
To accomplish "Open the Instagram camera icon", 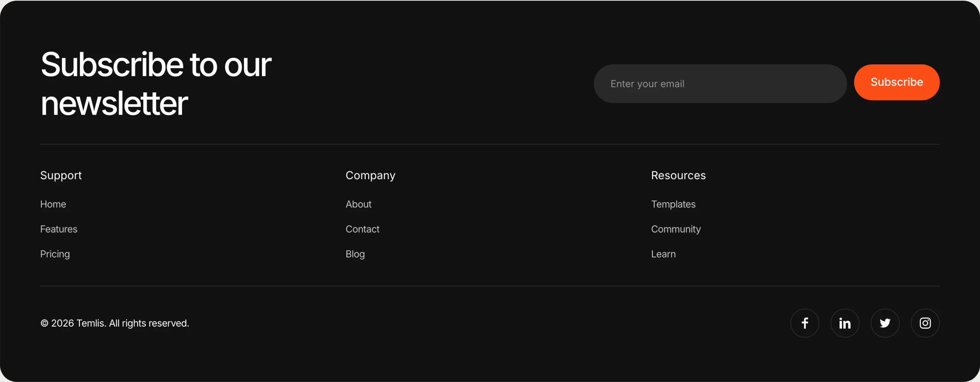I will [x=925, y=323].
